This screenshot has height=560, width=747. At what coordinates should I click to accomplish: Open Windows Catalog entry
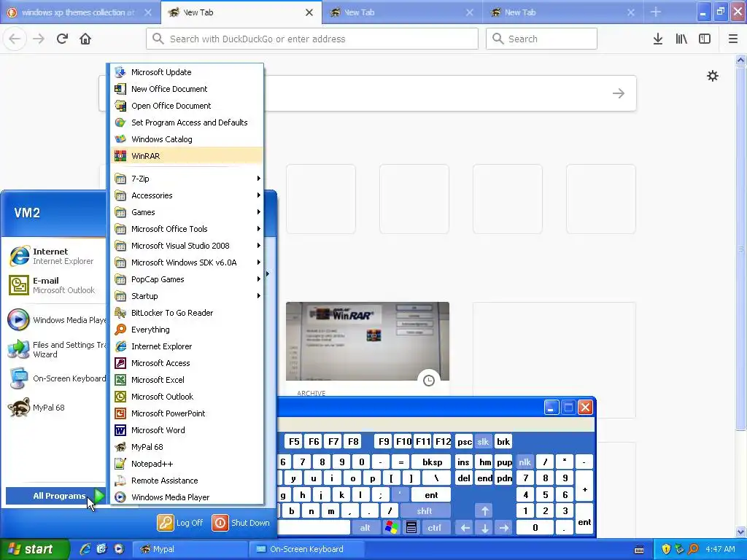coord(187,139)
